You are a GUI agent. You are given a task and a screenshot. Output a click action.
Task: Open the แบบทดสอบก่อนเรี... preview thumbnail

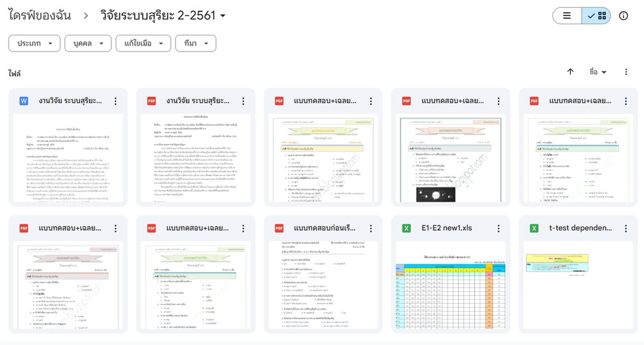point(323,285)
